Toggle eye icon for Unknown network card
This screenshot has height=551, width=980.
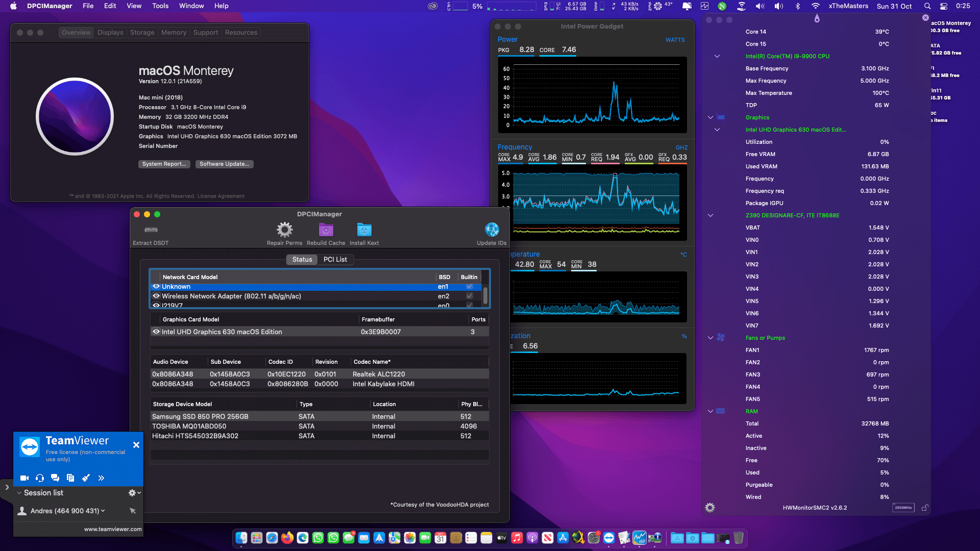click(x=156, y=287)
